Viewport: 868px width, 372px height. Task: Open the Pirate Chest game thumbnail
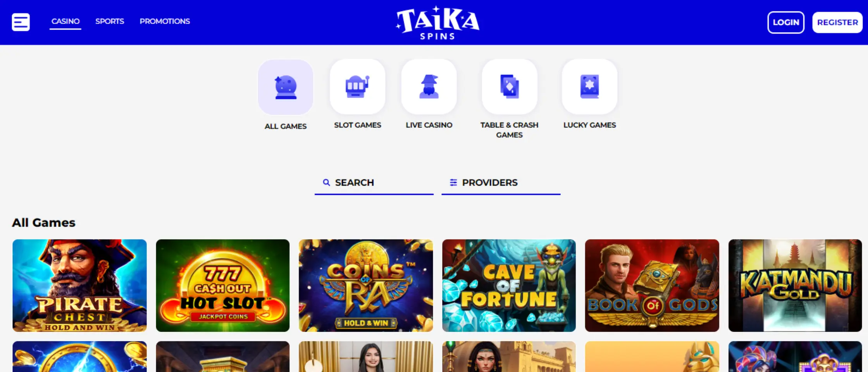(x=79, y=285)
